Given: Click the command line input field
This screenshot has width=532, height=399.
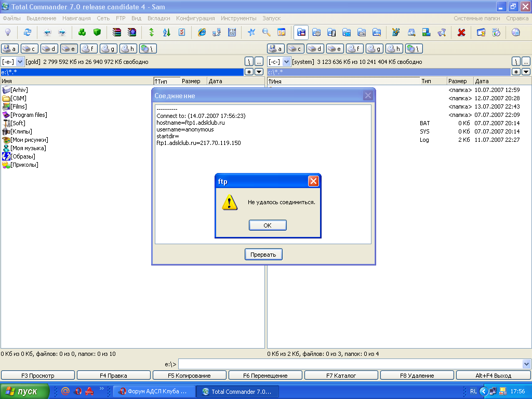Looking at the screenshot, I should click(350, 364).
